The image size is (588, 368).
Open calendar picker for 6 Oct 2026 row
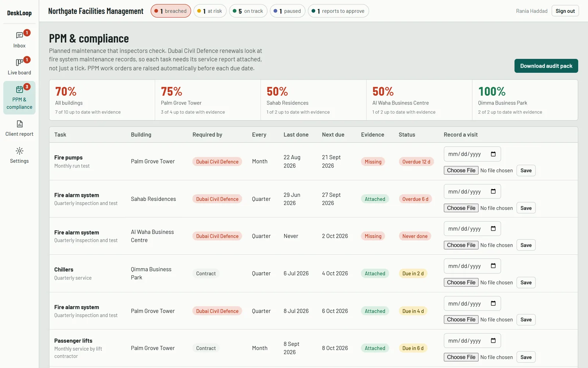tap(493, 303)
